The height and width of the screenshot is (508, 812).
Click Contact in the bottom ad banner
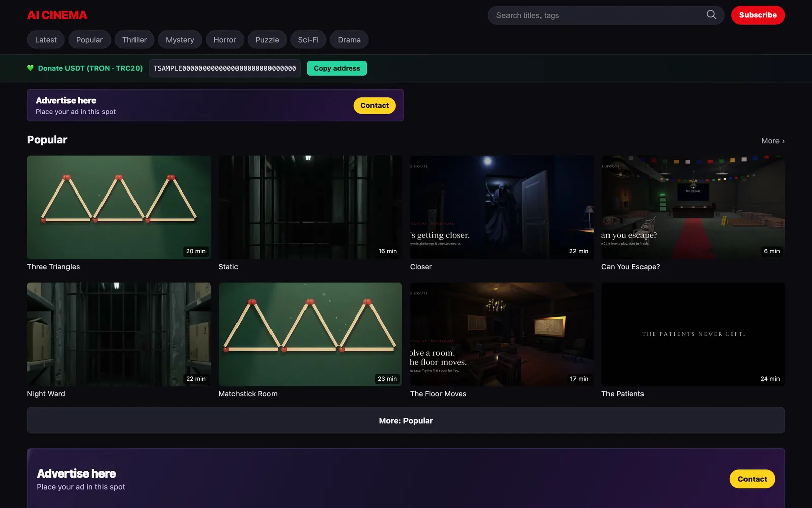click(x=752, y=479)
